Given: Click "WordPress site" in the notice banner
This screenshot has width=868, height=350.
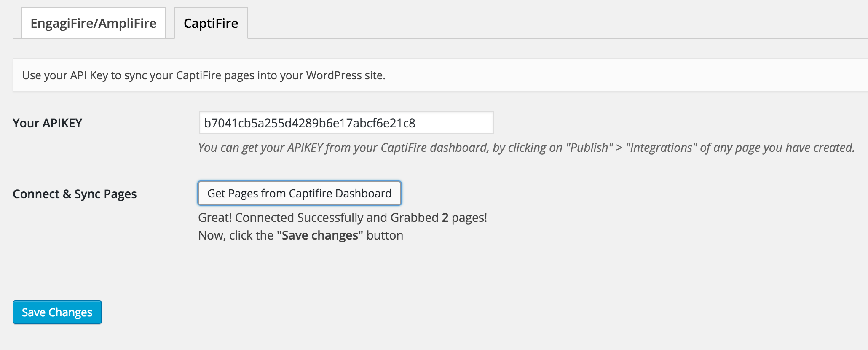Looking at the screenshot, I should (x=346, y=75).
